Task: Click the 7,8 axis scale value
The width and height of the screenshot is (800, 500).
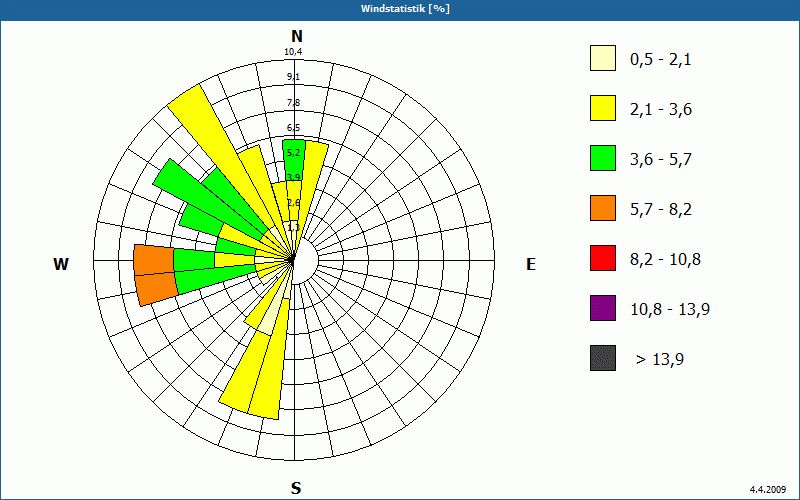Action: pyautogui.click(x=293, y=103)
